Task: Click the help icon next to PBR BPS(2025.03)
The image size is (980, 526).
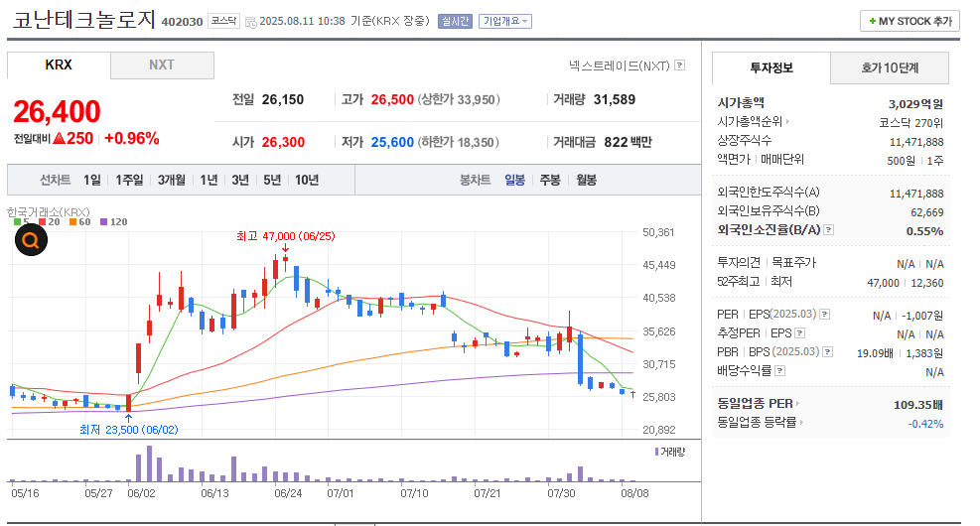Action: 828,351
